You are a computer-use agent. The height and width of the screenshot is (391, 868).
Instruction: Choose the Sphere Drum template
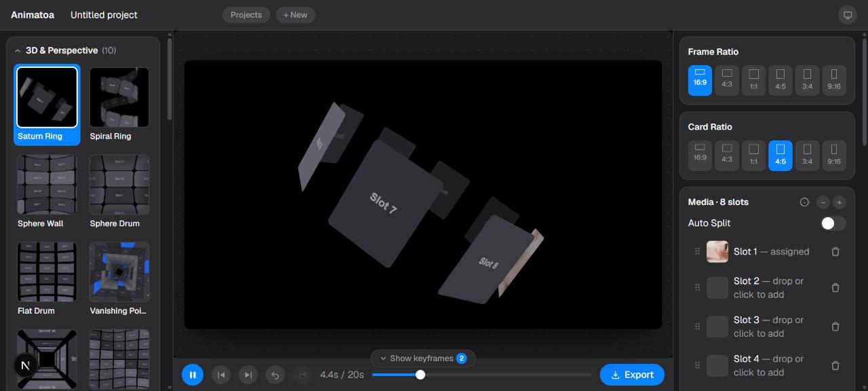click(119, 192)
